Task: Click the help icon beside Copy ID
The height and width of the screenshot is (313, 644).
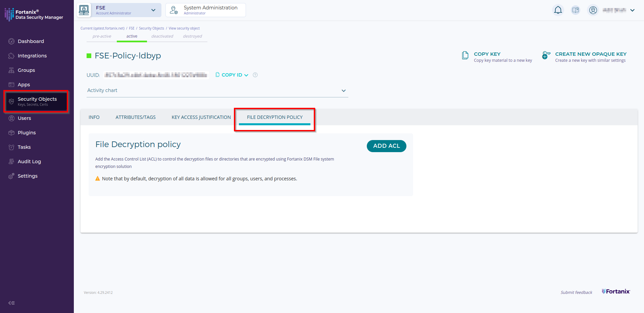Action: 255,75
